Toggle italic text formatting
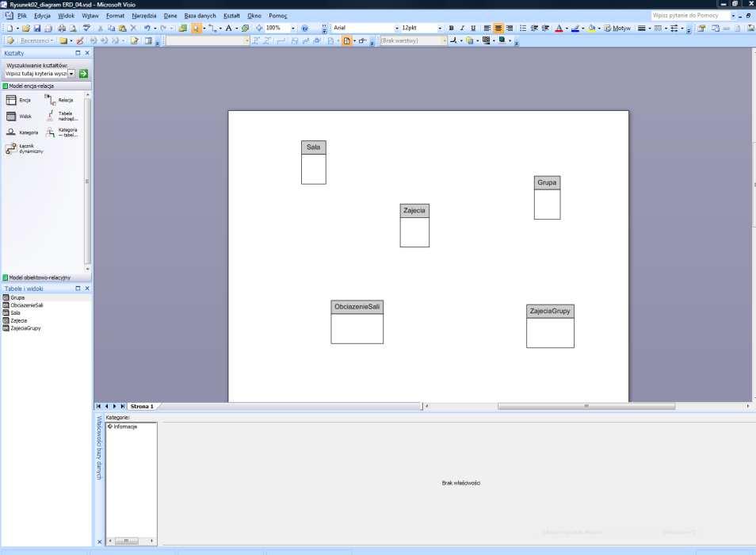This screenshot has height=555, width=756. tap(462, 28)
